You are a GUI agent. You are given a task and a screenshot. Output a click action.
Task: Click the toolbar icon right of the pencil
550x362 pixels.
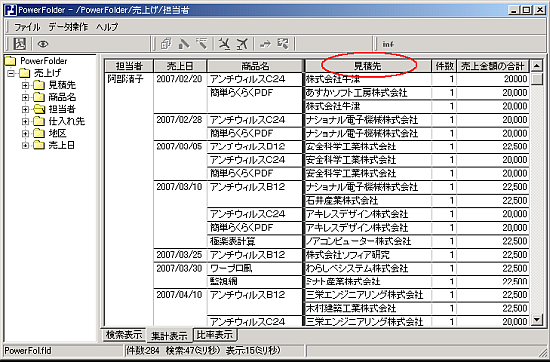pos(202,44)
